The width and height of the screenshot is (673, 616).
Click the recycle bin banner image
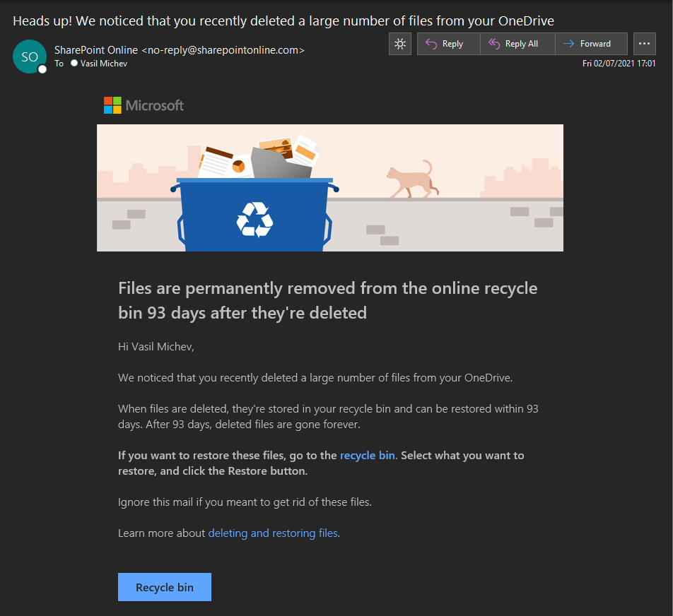click(x=330, y=188)
